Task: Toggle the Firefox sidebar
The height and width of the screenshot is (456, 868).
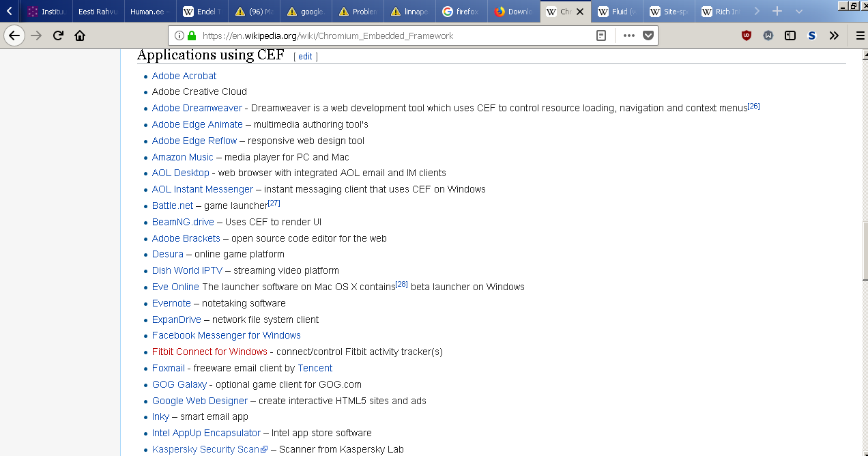Action: [x=790, y=35]
